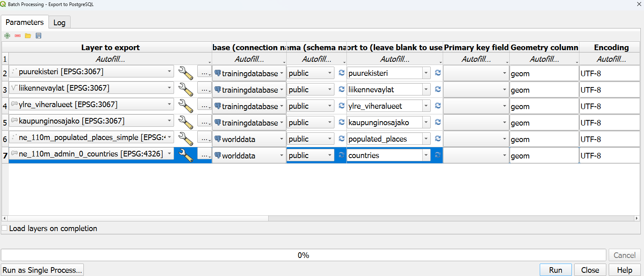The image size is (644, 276).
Task: Click wrench icon in ne_110m_admin_0_countries row
Action: pos(185,155)
